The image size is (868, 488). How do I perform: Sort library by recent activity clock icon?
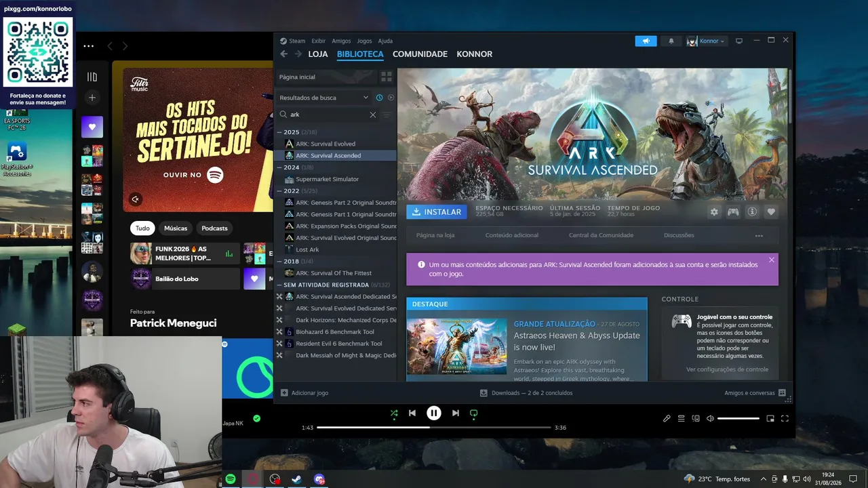(379, 98)
